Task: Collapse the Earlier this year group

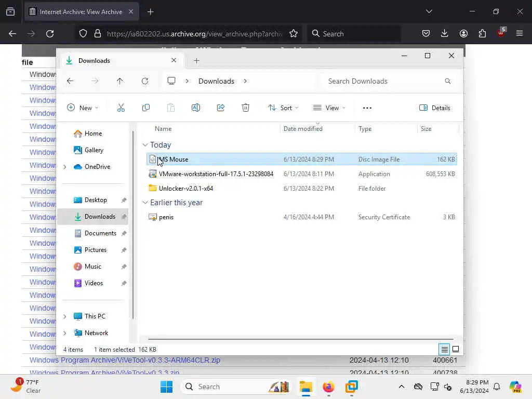Action: pos(145,203)
